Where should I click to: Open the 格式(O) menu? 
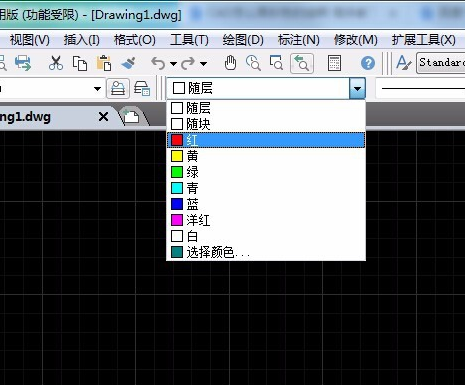135,40
